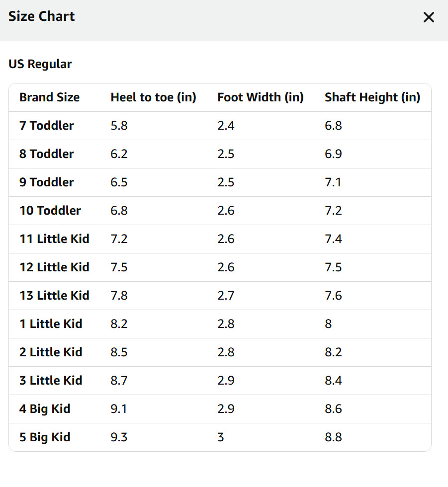
Task: Select the 7 Toddler row label
Action: (47, 126)
